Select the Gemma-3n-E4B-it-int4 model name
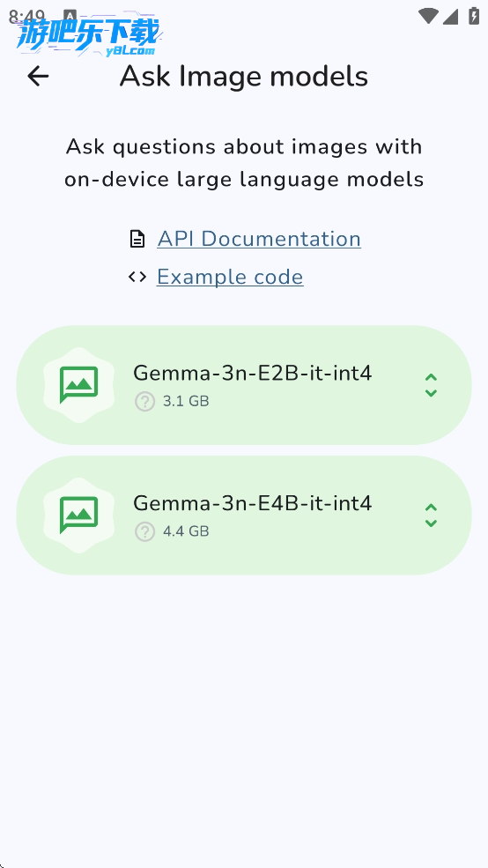The image size is (488, 868). tap(252, 503)
